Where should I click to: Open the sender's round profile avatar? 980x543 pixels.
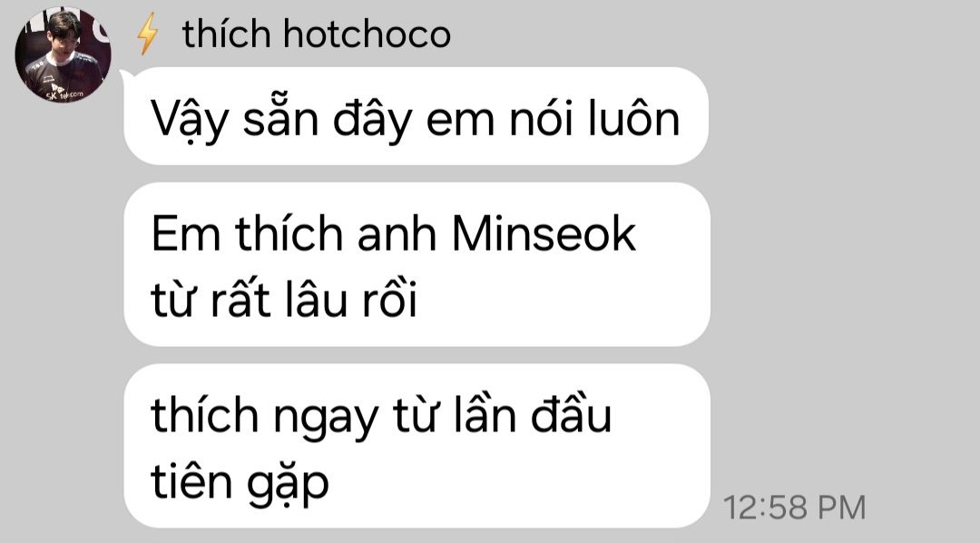pyautogui.click(x=63, y=54)
